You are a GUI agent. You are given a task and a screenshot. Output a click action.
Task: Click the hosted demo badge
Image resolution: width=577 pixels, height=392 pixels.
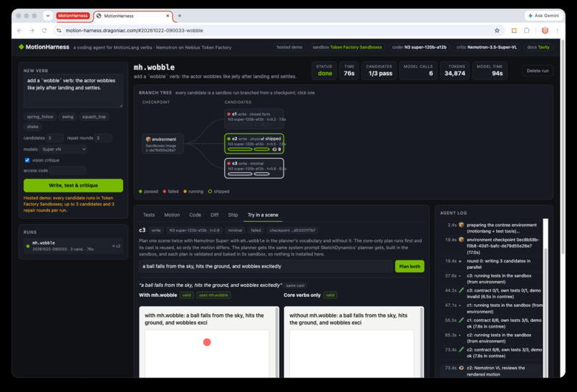[x=289, y=47]
